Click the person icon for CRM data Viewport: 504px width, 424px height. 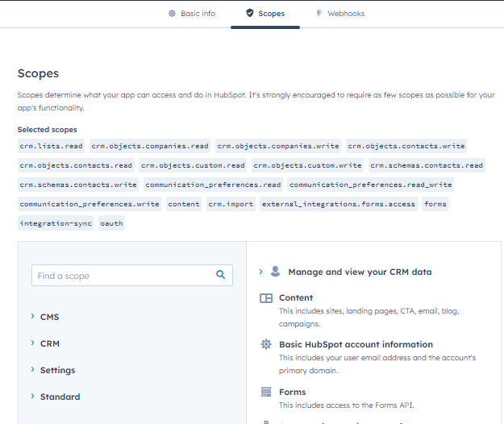(x=275, y=272)
